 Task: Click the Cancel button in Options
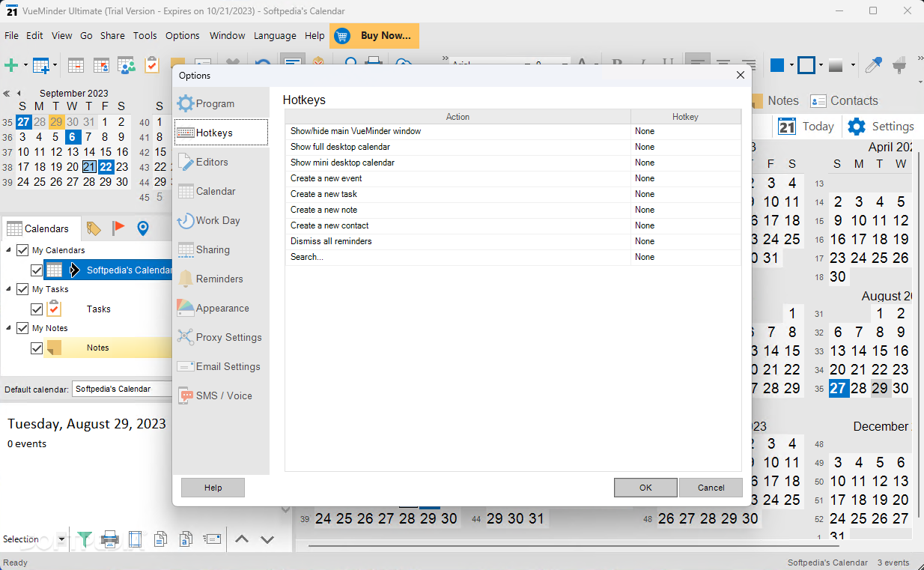click(x=711, y=488)
